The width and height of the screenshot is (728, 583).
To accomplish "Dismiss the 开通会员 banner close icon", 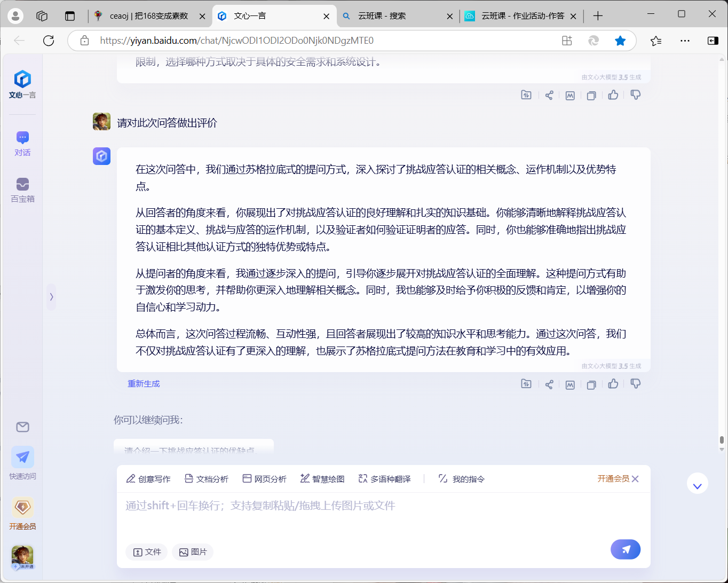I will (x=635, y=479).
